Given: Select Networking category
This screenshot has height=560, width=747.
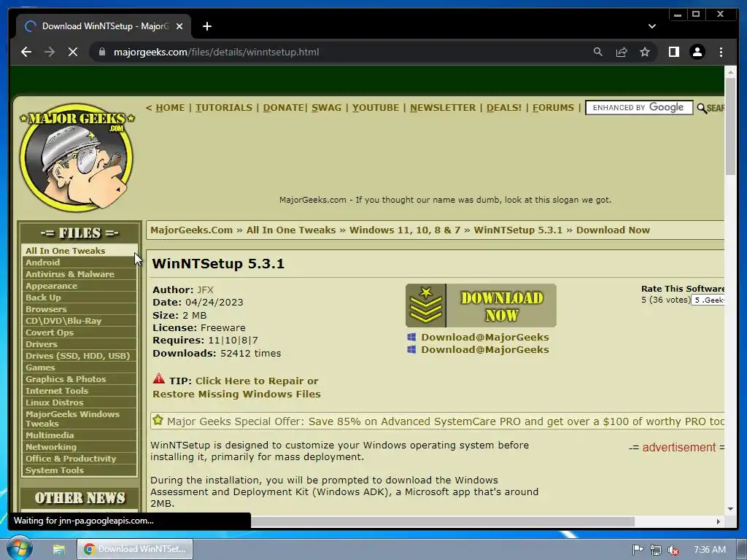Looking at the screenshot, I should [x=80, y=447].
